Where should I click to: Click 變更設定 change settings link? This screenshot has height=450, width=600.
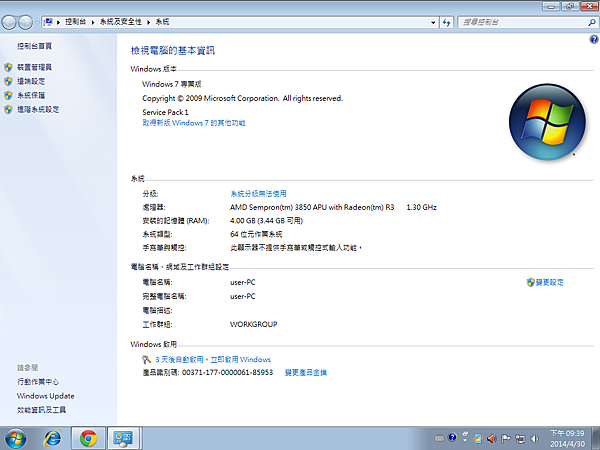click(549, 282)
